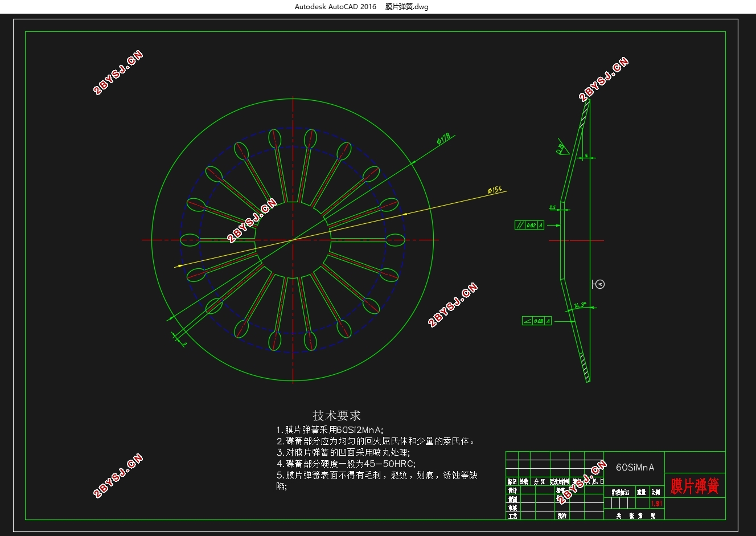
Task: Click the title text 'Autodesk AutoCAD 2016 膜片弹簧.dwg'
Action: 361,7
